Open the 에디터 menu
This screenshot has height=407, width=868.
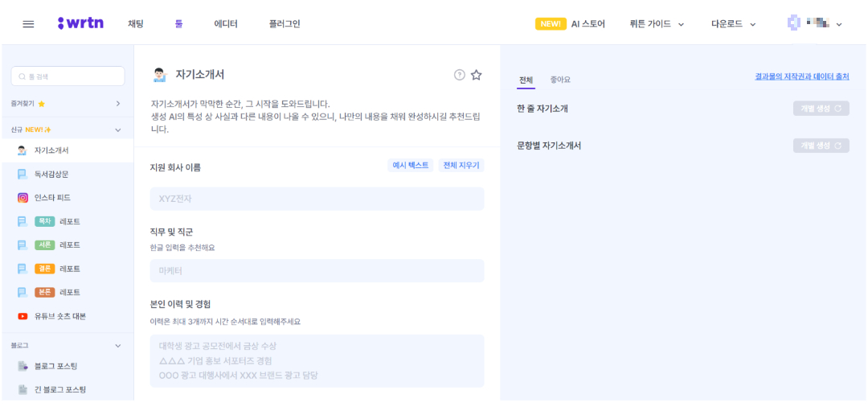[226, 24]
